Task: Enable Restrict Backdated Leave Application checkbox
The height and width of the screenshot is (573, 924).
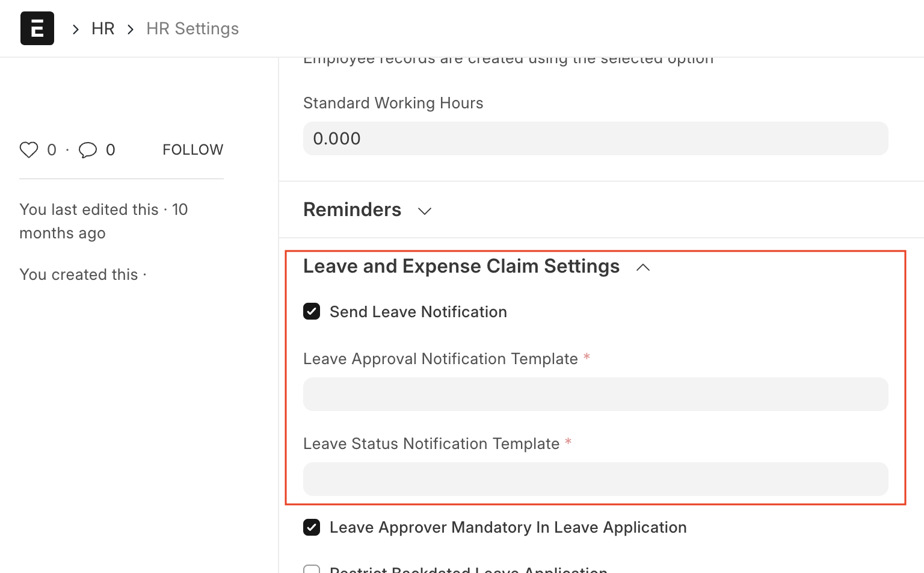Action: pos(312,569)
